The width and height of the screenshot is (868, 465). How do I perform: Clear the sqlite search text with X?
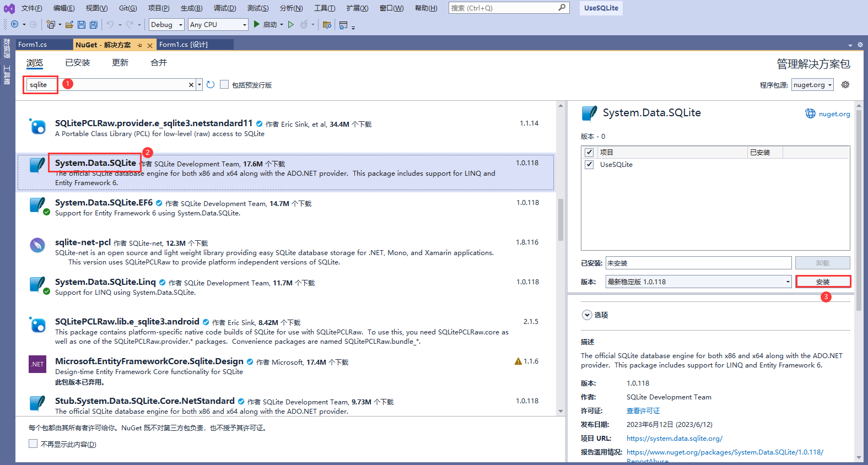pyautogui.click(x=191, y=84)
